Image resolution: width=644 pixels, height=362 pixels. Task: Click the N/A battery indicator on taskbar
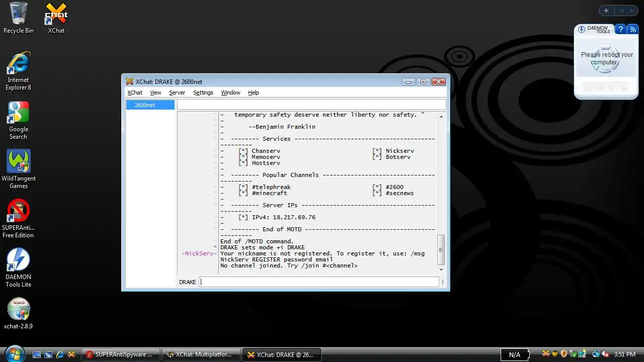click(515, 354)
